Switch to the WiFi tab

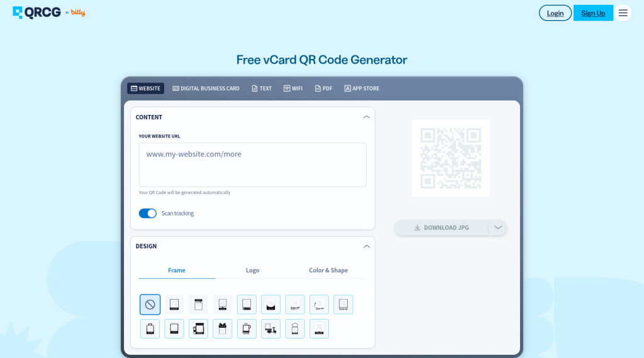coord(292,89)
